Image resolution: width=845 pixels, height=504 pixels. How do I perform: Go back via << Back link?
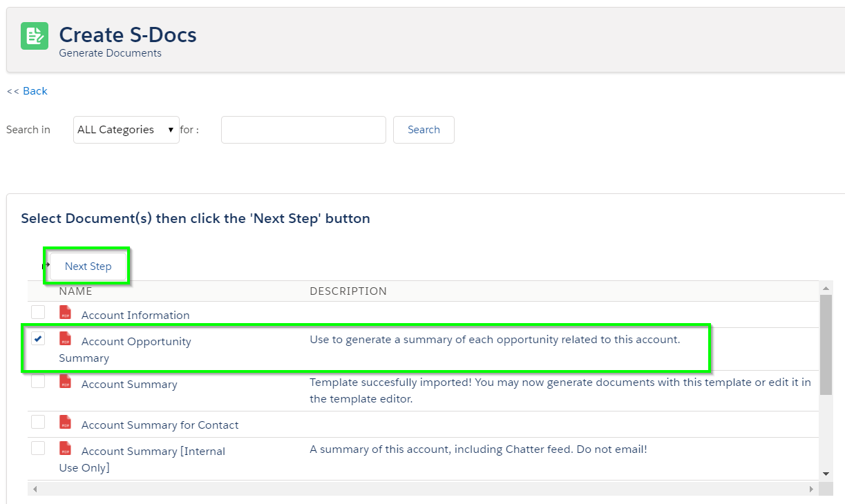[27, 91]
